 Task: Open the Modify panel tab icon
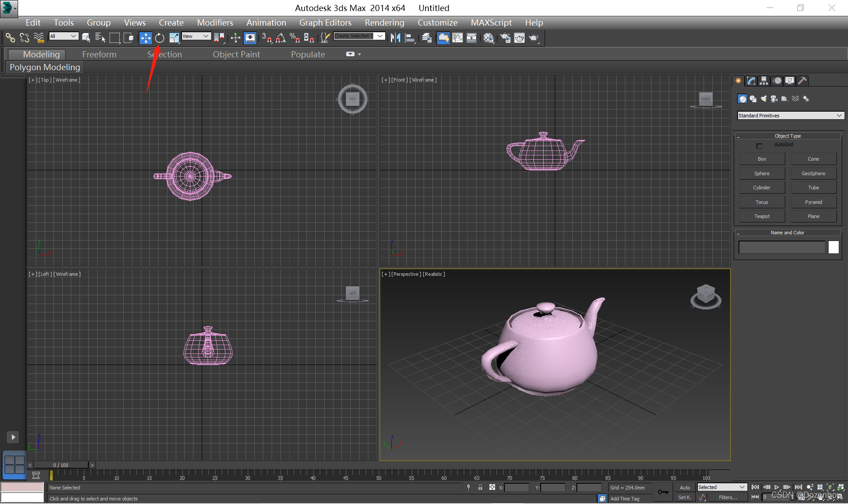coord(751,81)
